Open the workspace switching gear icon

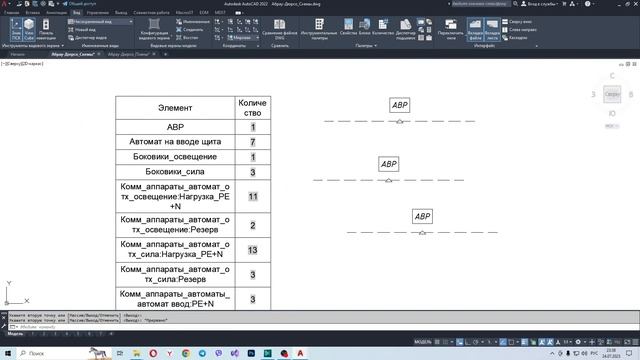578,342
